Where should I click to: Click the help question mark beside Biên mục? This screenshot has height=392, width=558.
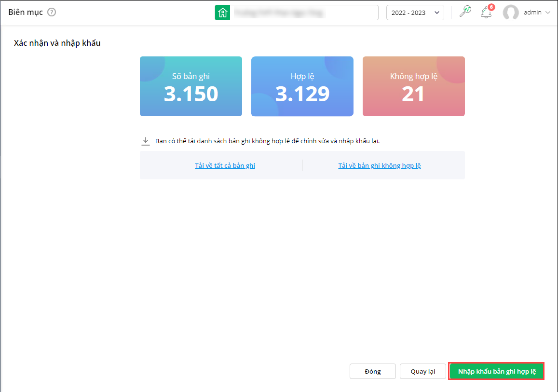pyautogui.click(x=52, y=12)
